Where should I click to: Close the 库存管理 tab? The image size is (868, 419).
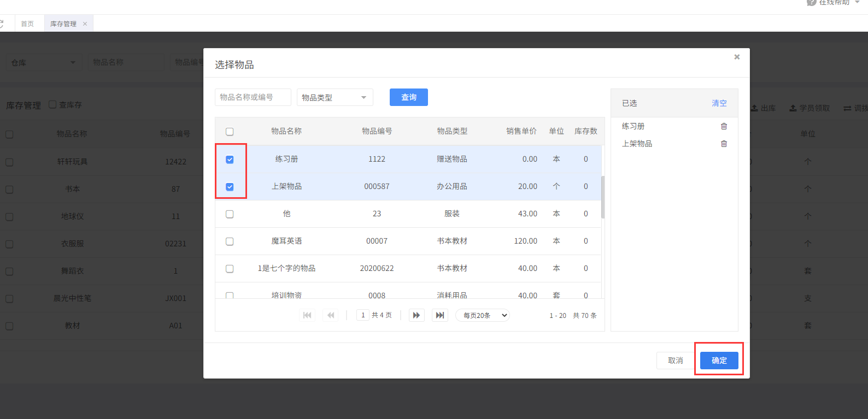click(x=85, y=23)
